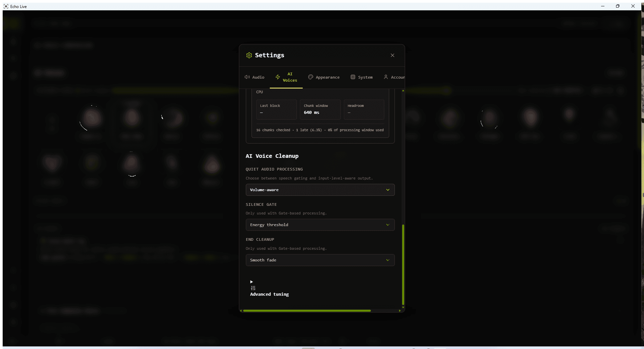Click the scroll-up arrow of settings panel
The height and width of the screenshot is (349, 644).
click(403, 91)
